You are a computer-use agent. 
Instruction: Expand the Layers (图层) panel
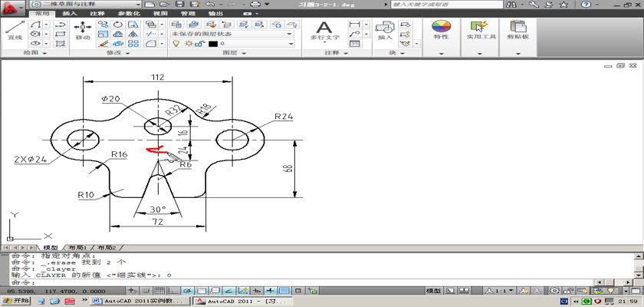(235, 53)
